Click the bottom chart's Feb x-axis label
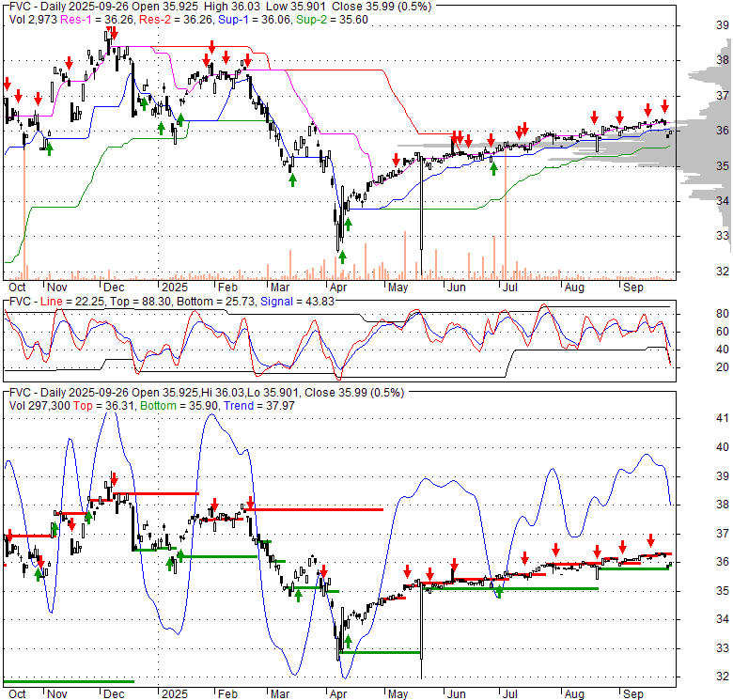 (227, 694)
